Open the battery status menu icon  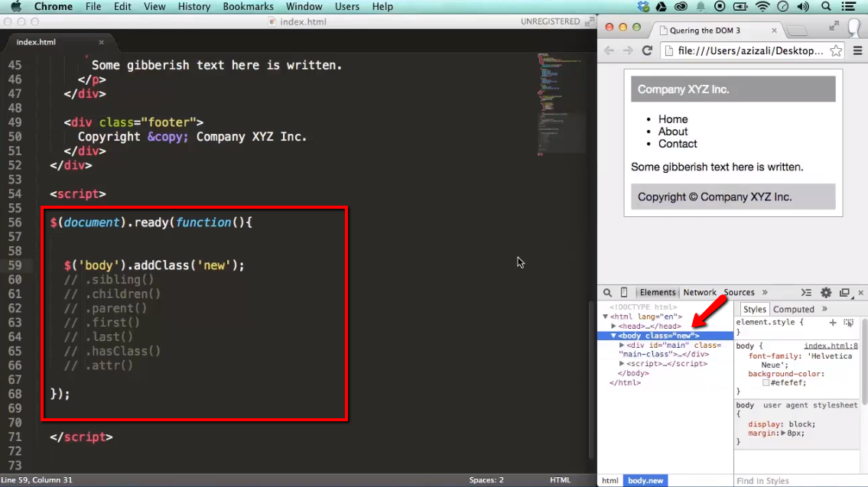(740, 7)
